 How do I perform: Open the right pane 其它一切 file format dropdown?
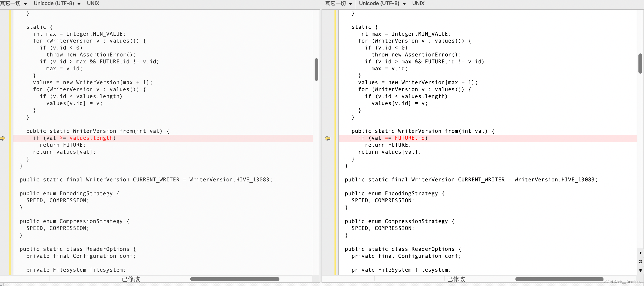point(339,3)
